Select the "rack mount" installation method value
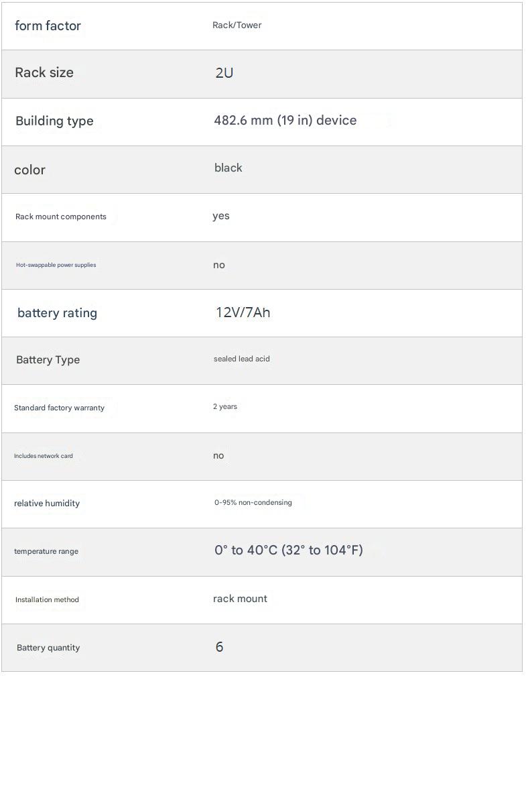 240,599
